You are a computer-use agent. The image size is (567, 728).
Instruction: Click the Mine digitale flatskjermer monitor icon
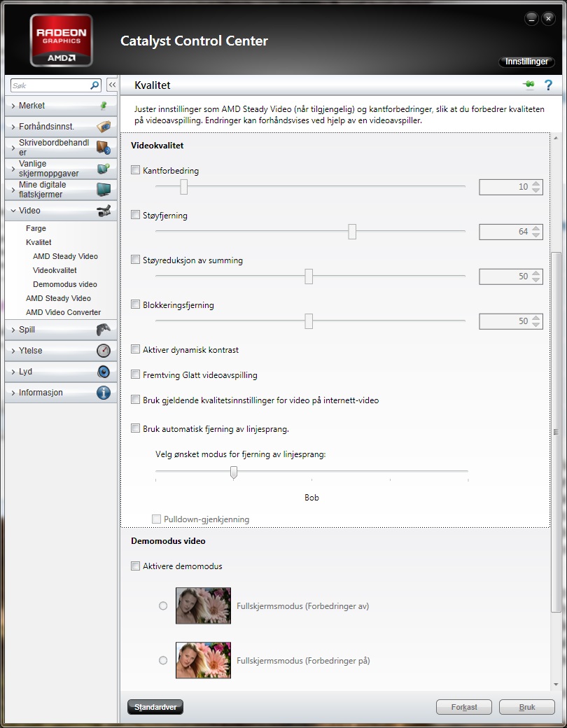[x=103, y=190]
